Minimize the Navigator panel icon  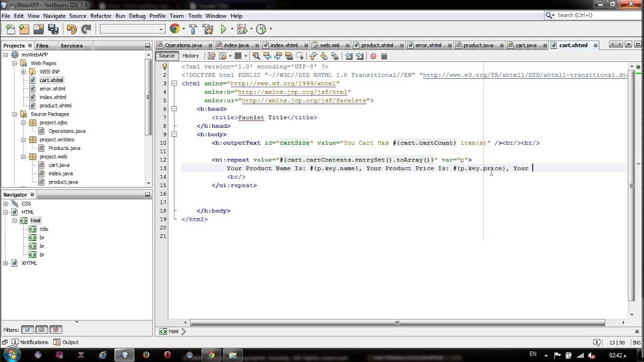pos(147,195)
